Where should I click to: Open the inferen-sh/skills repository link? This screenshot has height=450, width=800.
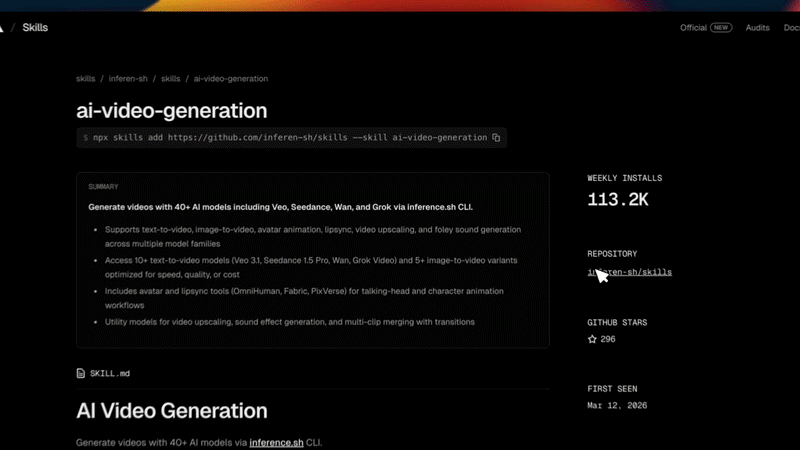click(630, 272)
